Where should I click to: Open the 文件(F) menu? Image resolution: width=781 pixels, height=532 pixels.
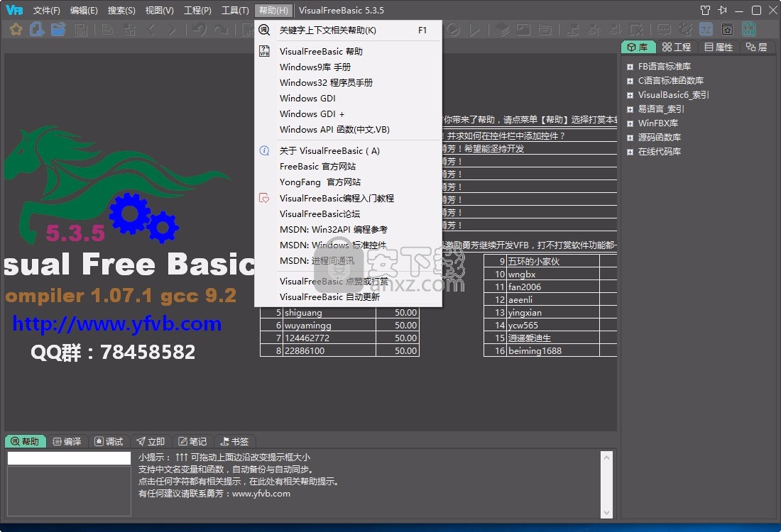[x=46, y=11]
